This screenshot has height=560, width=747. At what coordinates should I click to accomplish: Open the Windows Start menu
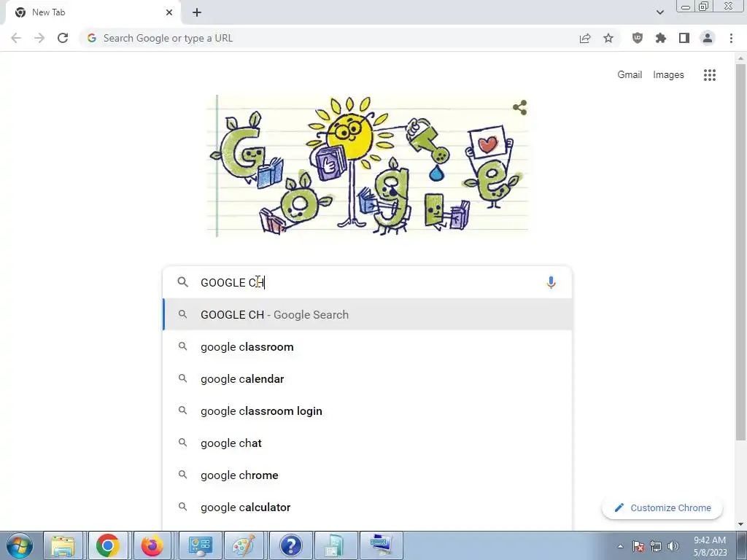(20, 545)
